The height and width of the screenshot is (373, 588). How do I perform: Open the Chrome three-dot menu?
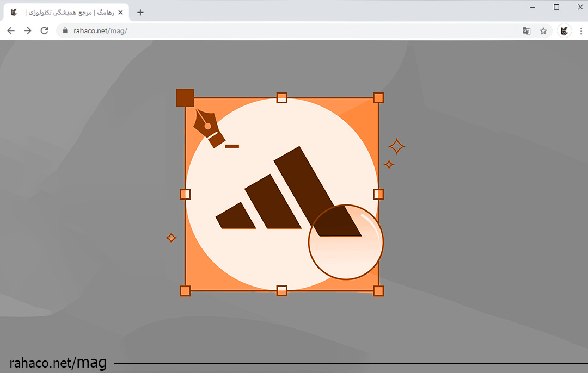(x=581, y=31)
